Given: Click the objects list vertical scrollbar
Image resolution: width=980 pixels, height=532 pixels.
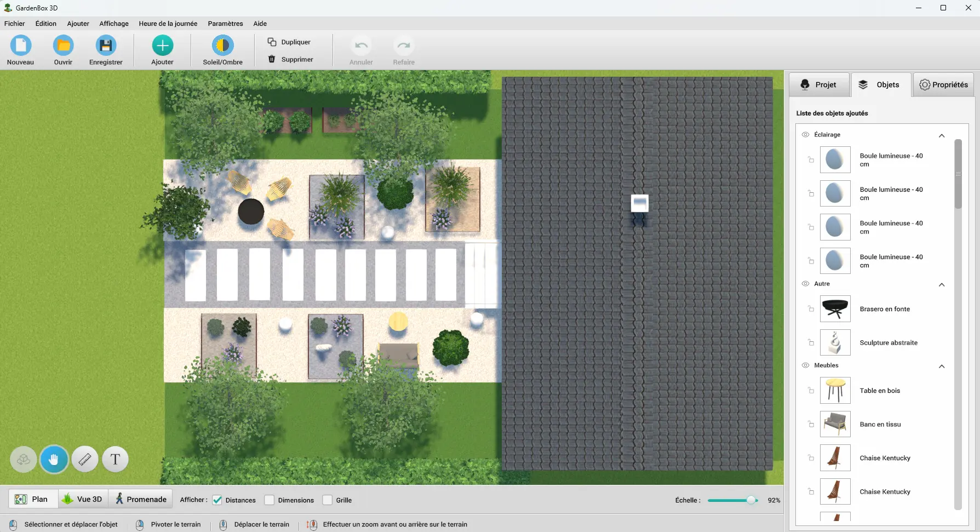Looking at the screenshot, I should point(958,174).
